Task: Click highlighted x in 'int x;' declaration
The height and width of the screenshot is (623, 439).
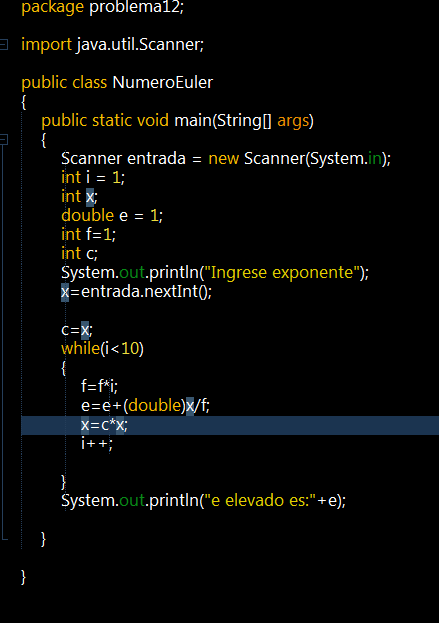Action: coord(90,196)
